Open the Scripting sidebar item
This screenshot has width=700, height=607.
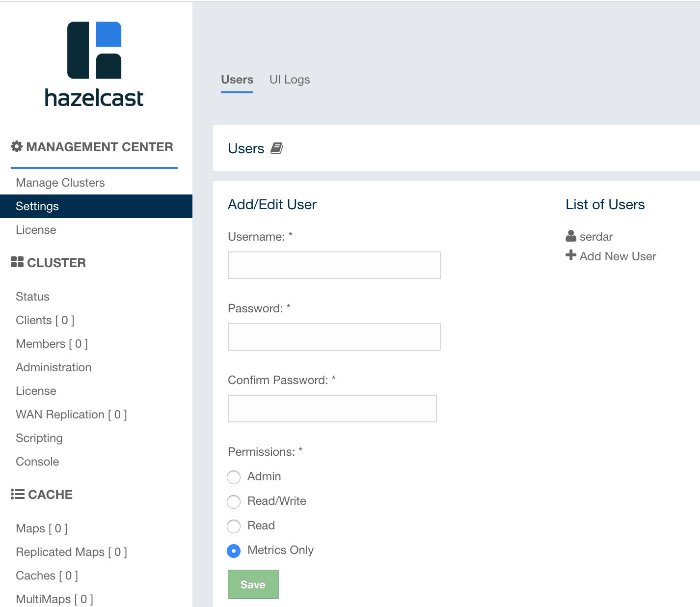(x=39, y=438)
